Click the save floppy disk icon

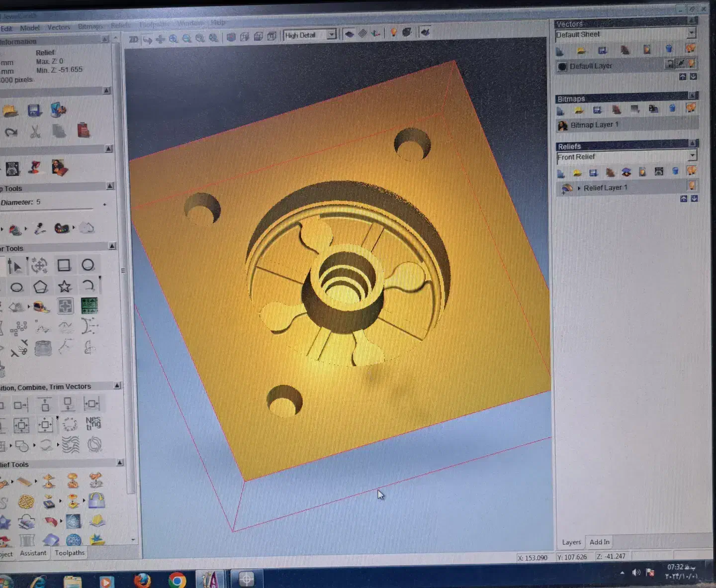[34, 110]
